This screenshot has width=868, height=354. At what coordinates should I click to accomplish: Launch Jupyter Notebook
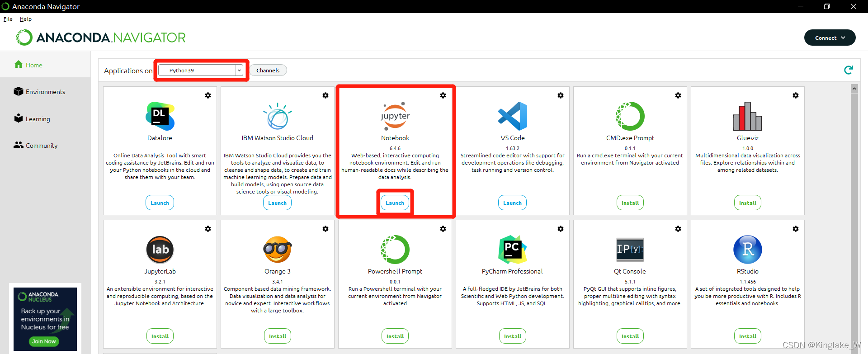395,203
